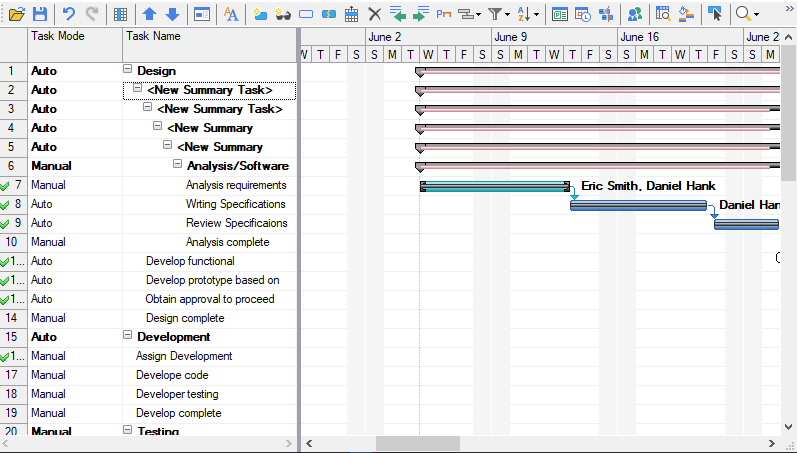
Task: Collapse the Design summary task
Action: coord(127,70)
